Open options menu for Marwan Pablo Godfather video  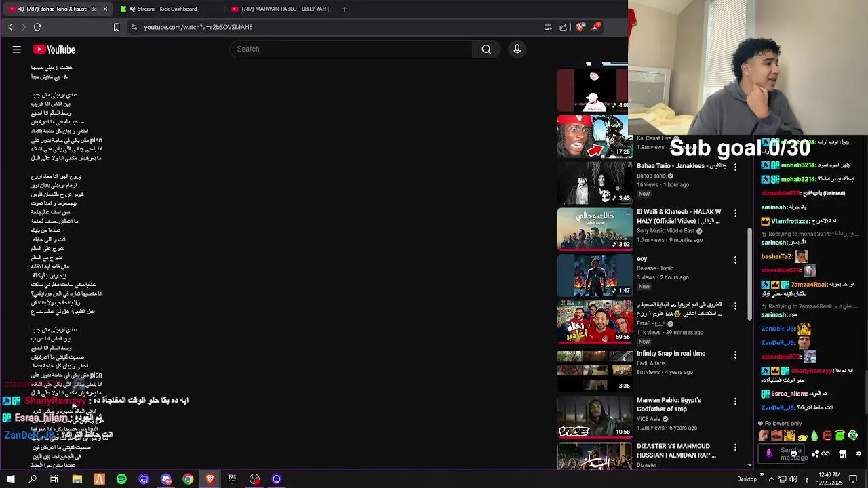[x=735, y=401]
